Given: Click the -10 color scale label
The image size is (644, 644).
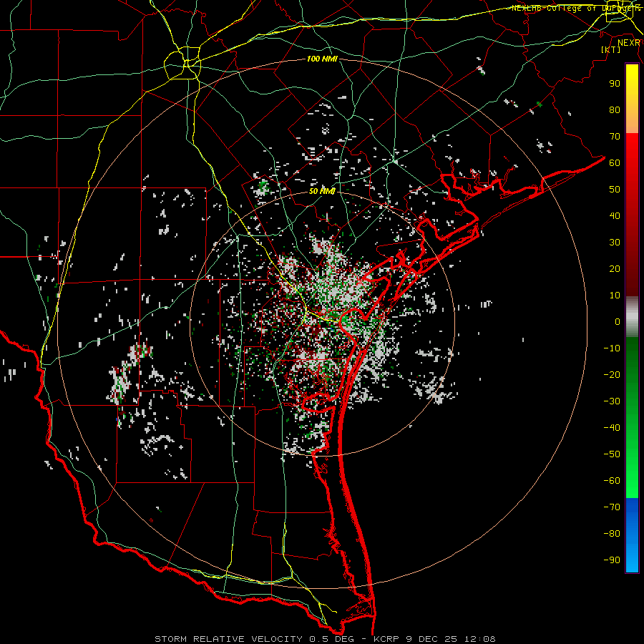Looking at the screenshot, I should [x=612, y=348].
